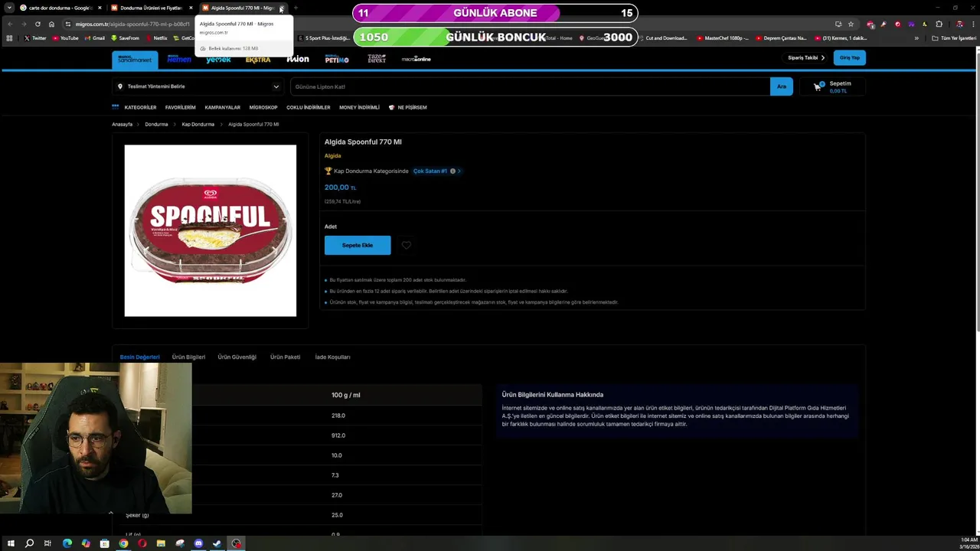Select the Ürün Güvenliği tab

[x=237, y=357]
